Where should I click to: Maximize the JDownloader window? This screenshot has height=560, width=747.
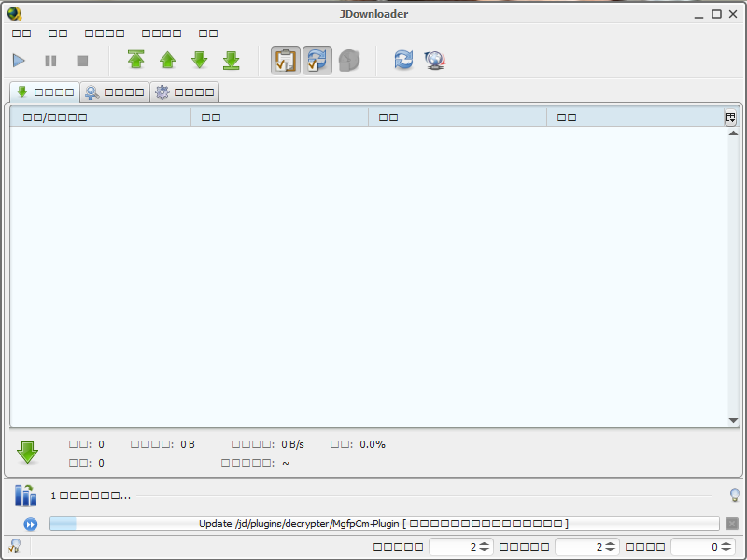coord(716,14)
